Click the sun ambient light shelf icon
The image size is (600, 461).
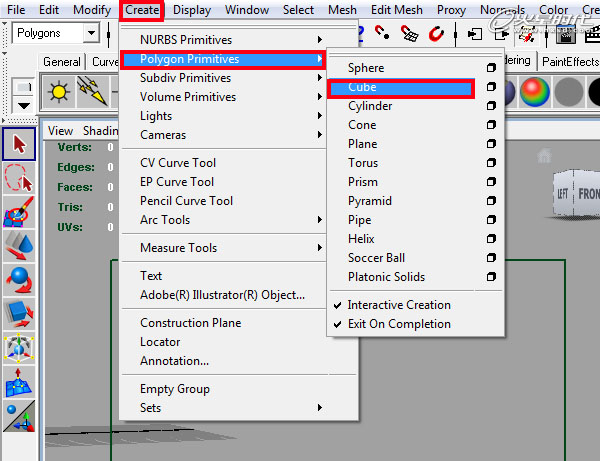click(59, 92)
